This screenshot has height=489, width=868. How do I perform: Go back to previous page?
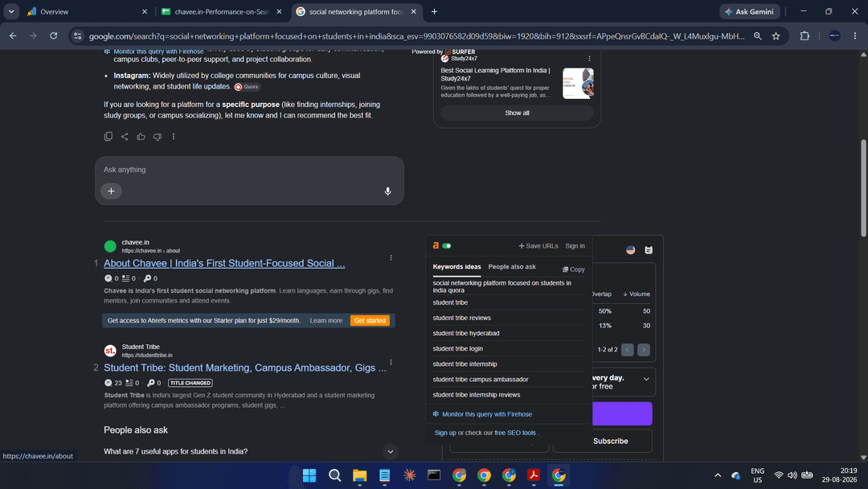tap(13, 36)
